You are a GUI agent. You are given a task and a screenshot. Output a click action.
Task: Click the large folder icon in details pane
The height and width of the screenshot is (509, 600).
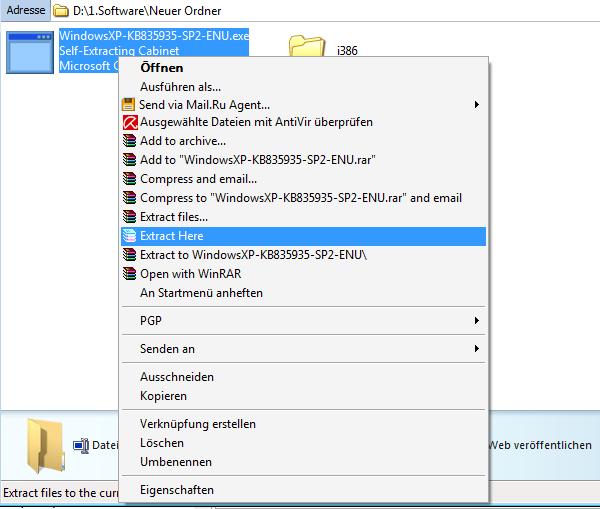pos(45,446)
